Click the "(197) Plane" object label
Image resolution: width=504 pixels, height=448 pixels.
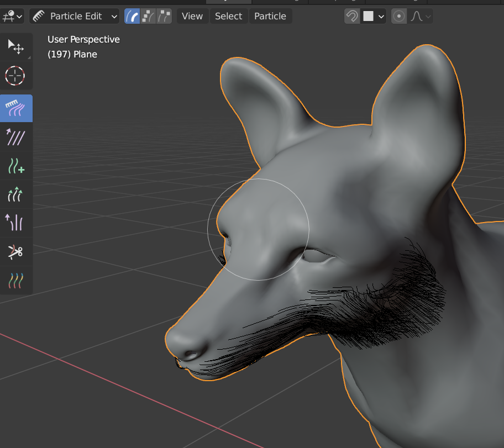click(72, 54)
